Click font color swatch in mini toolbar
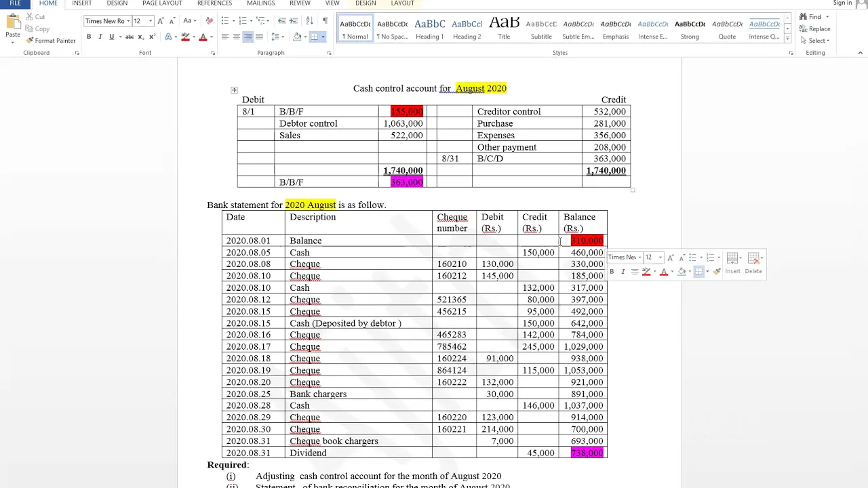 664,271
